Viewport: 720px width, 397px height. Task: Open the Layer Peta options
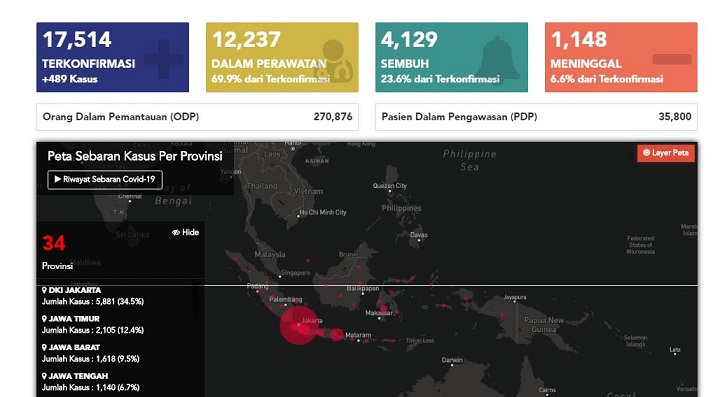pos(666,153)
